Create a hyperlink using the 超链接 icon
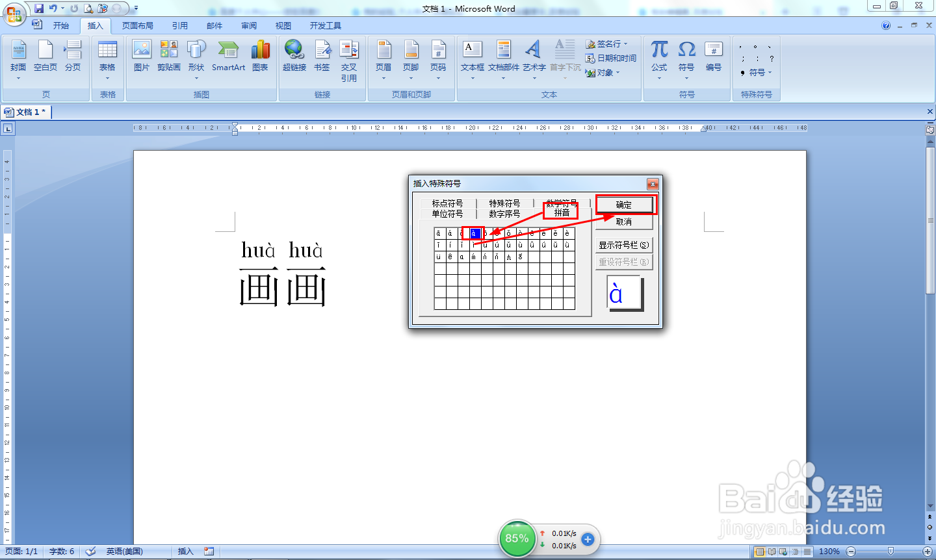This screenshot has width=936, height=560. tap(294, 57)
